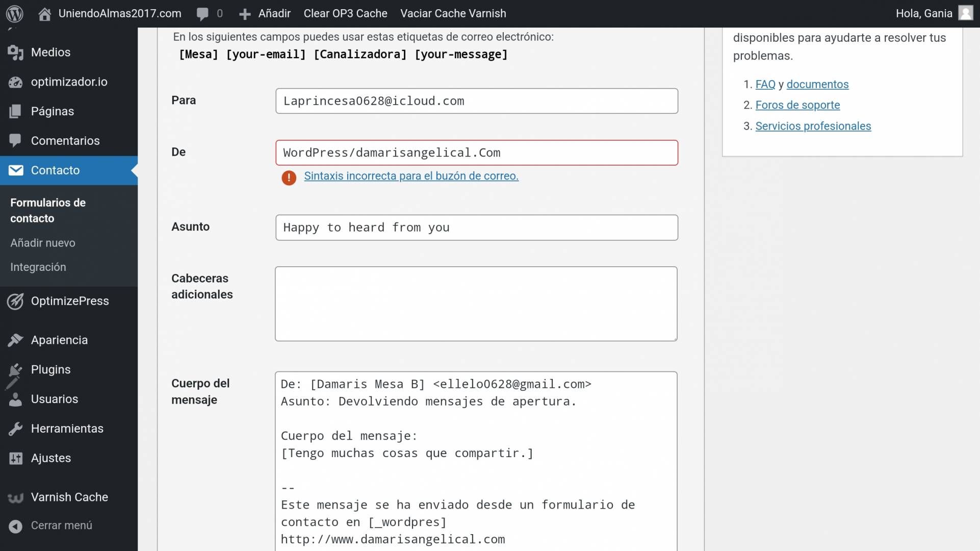Click the Plugins plug icon
980x551 pixels.
16,369
